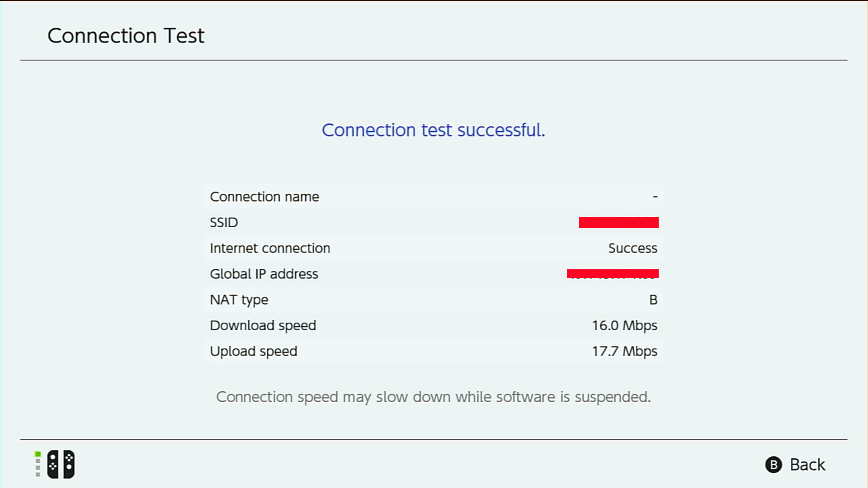The width and height of the screenshot is (868, 488).
Task: Click the Joy-Con controller icon
Action: [x=61, y=464]
